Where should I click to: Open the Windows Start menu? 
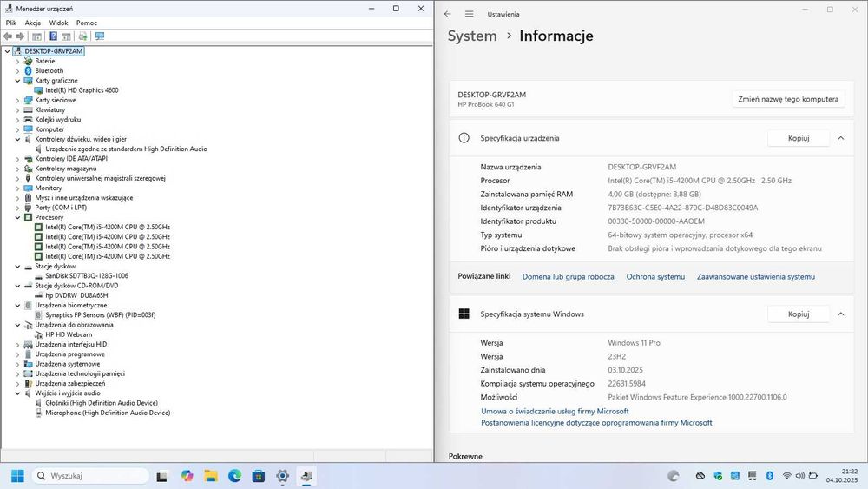click(17, 476)
